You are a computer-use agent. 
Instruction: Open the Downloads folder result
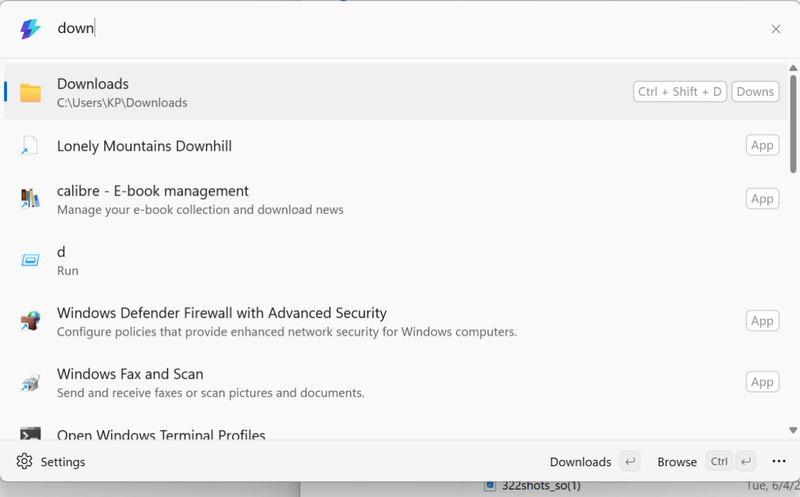point(300,92)
